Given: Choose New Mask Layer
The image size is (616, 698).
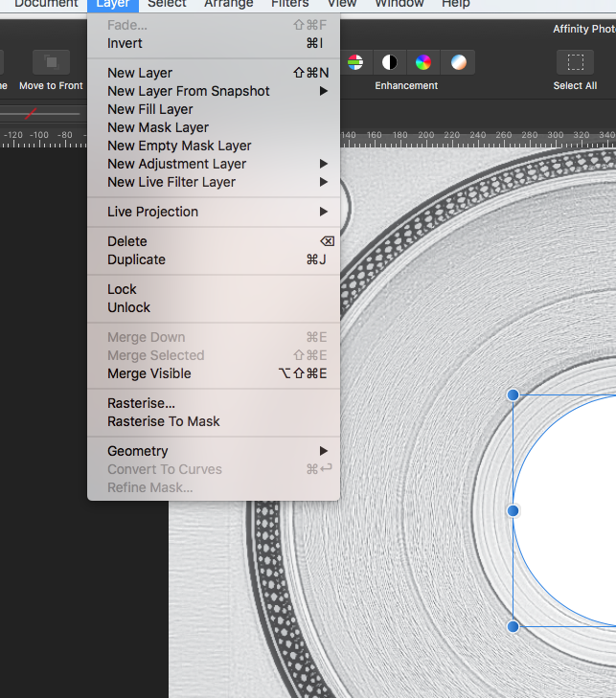Looking at the screenshot, I should coord(214,127).
